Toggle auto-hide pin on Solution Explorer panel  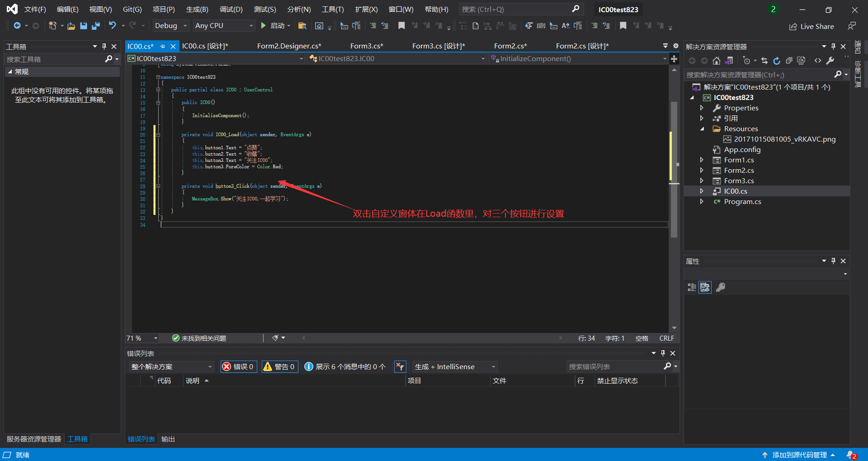coord(833,46)
